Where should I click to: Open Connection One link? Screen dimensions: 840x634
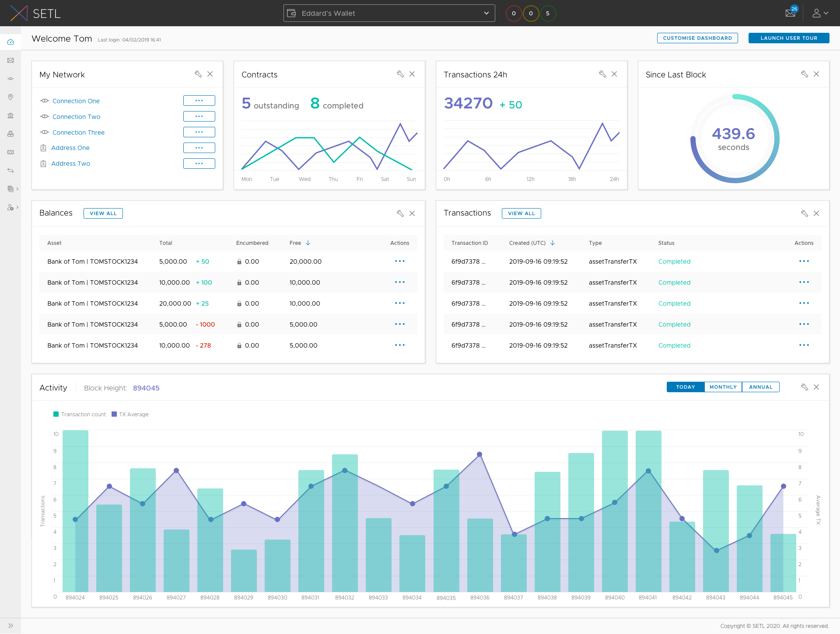pos(76,101)
